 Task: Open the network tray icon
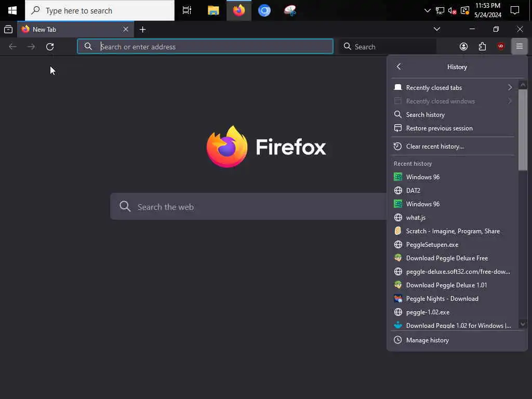440,10
